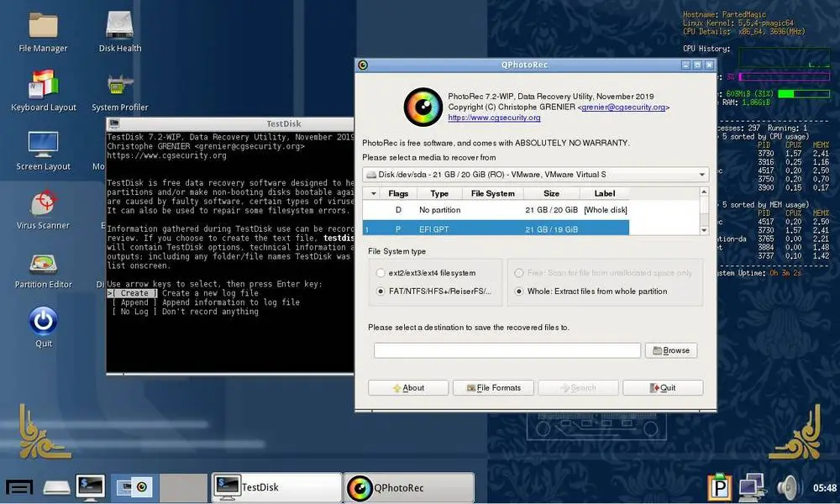Click the 05:48 clock in taskbar
840x504 pixels.
click(825, 488)
